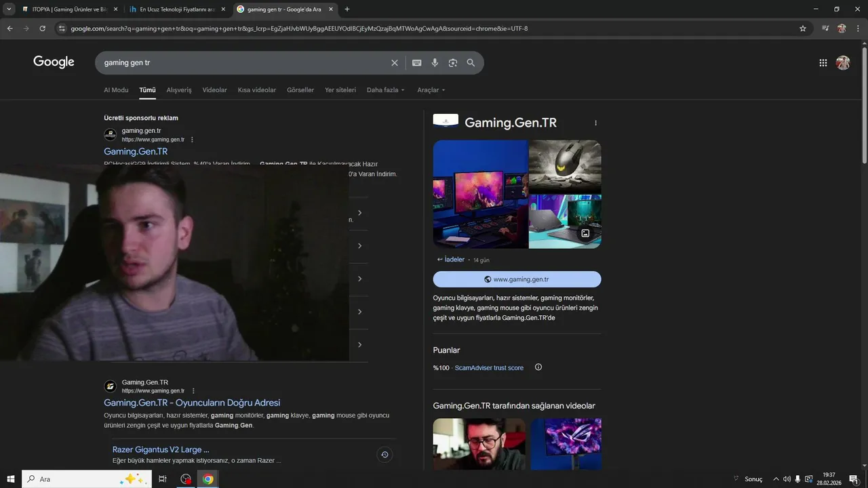
Task: Play the ROG monitor video thumbnail
Action: 566,444
